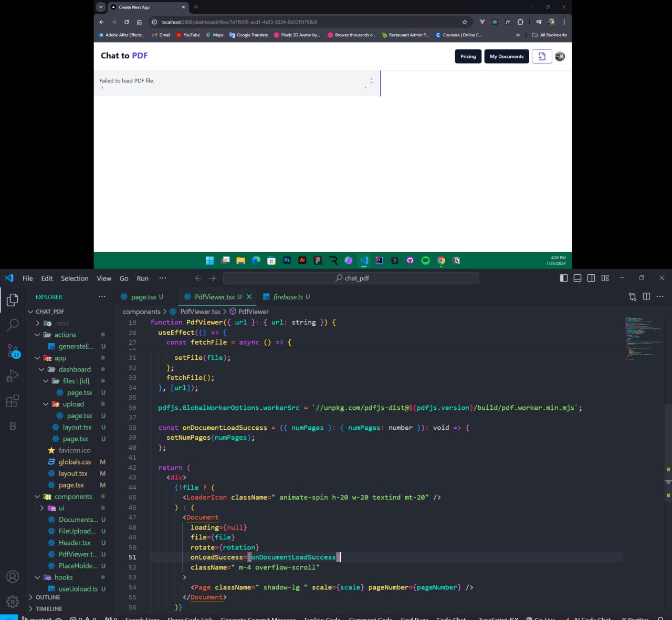Viewport: 672px width, 620px height.
Task: Launch Spotify from the taskbar
Action: 425,260
